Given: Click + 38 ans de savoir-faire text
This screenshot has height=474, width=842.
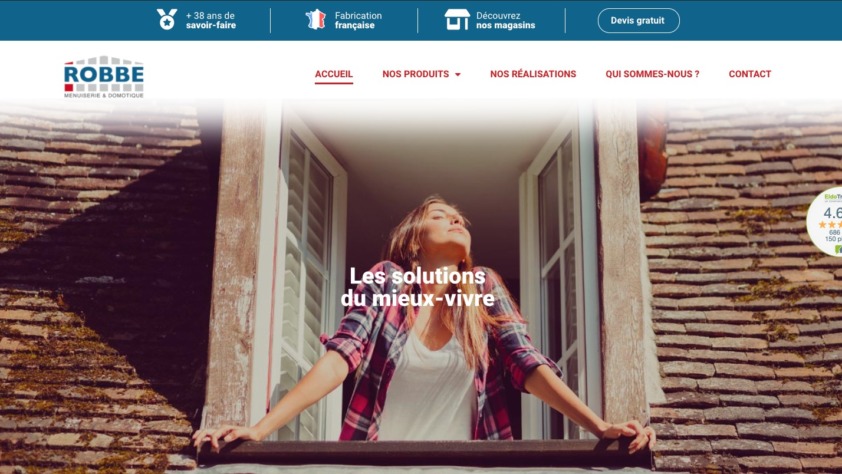Looking at the screenshot, I should pyautogui.click(x=210, y=20).
